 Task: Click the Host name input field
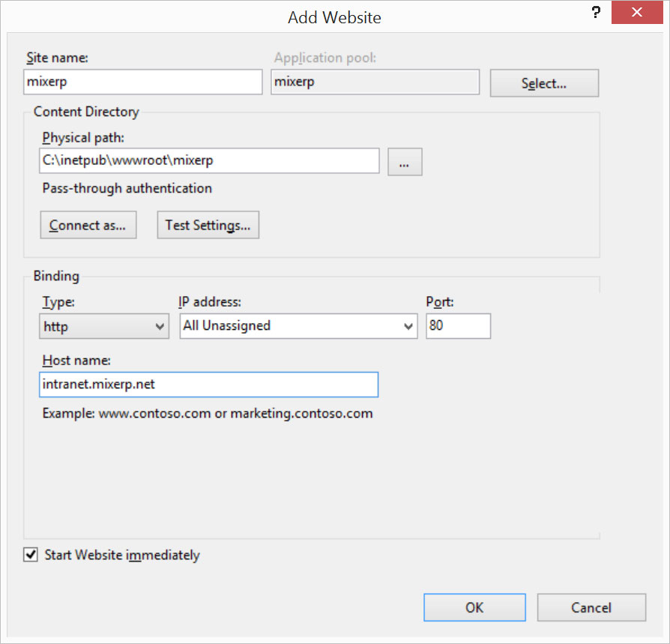pos(208,385)
